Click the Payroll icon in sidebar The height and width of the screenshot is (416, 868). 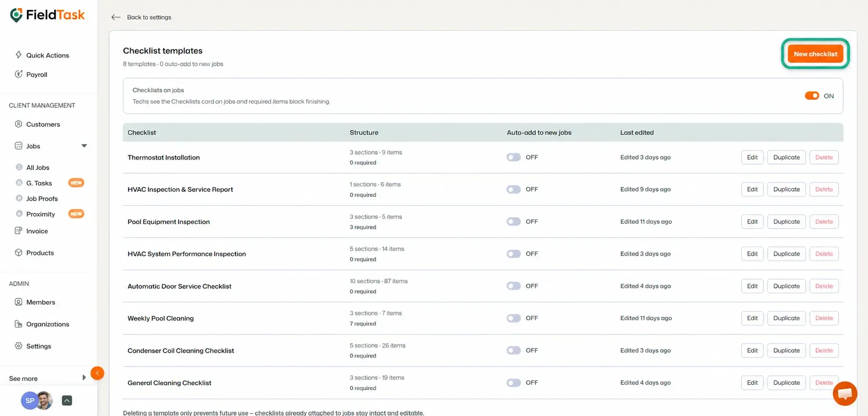click(x=19, y=74)
